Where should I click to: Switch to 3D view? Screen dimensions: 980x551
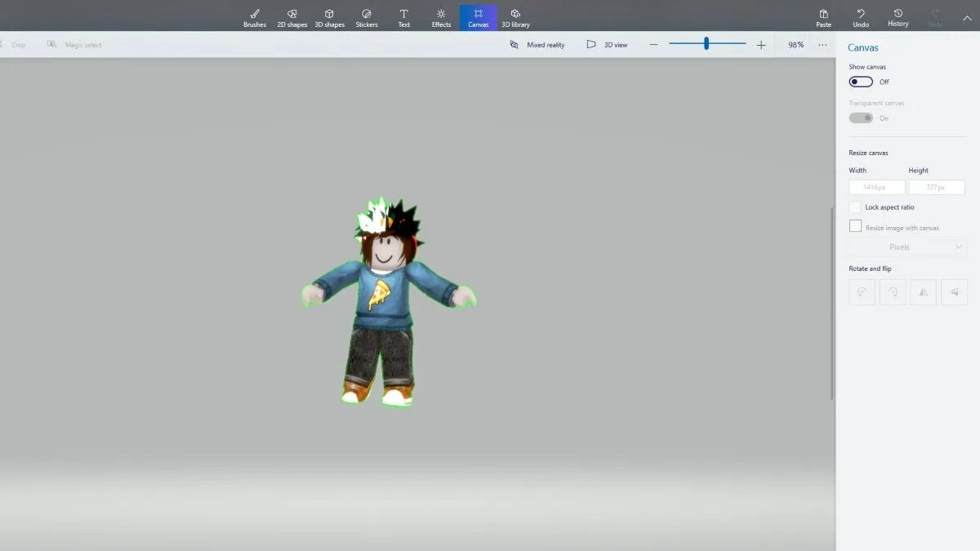pyautogui.click(x=608, y=45)
